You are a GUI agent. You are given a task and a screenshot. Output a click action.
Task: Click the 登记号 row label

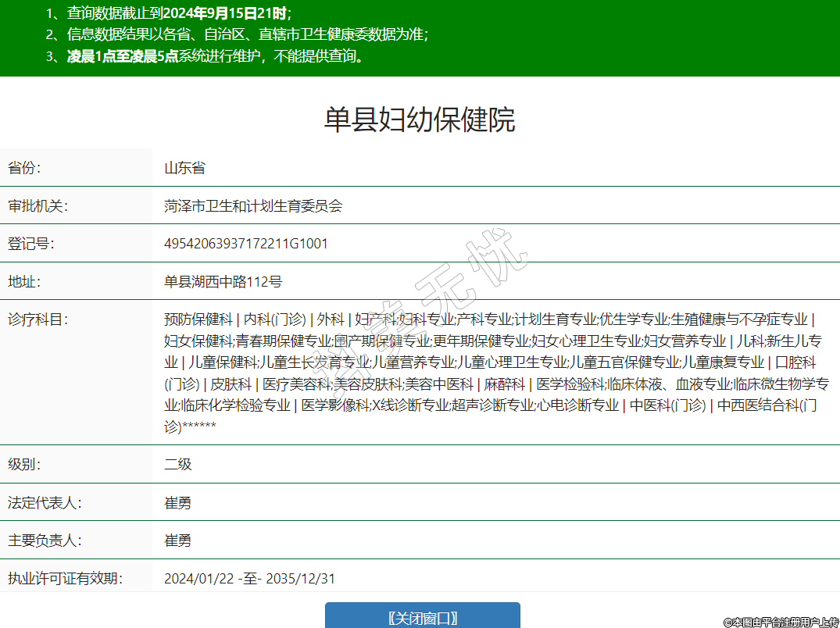[30, 244]
